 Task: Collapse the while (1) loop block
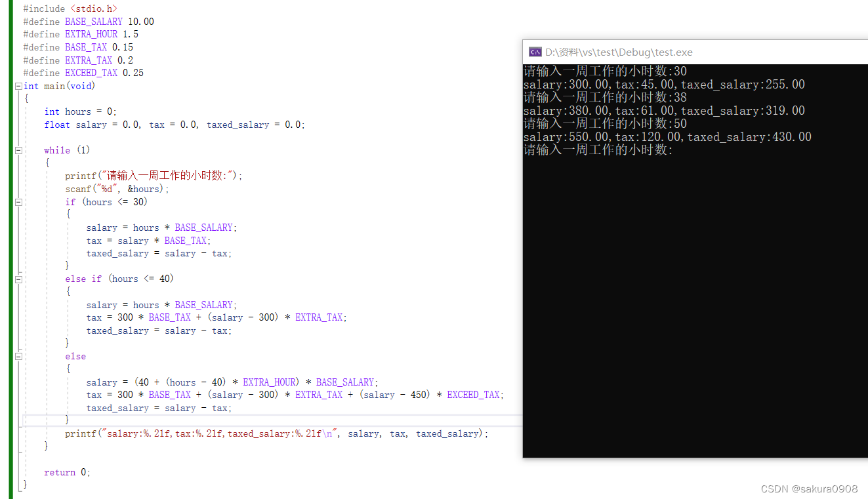pyautogui.click(x=18, y=150)
